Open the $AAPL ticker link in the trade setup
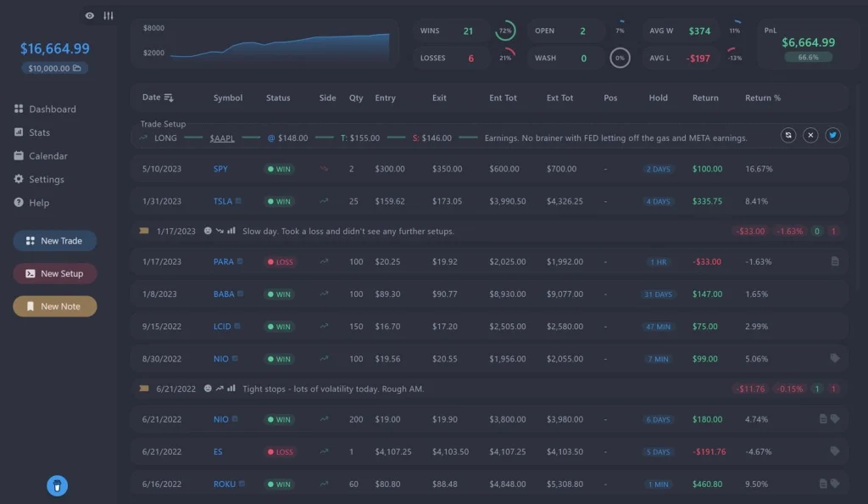This screenshot has width=868, height=504. 221,137
